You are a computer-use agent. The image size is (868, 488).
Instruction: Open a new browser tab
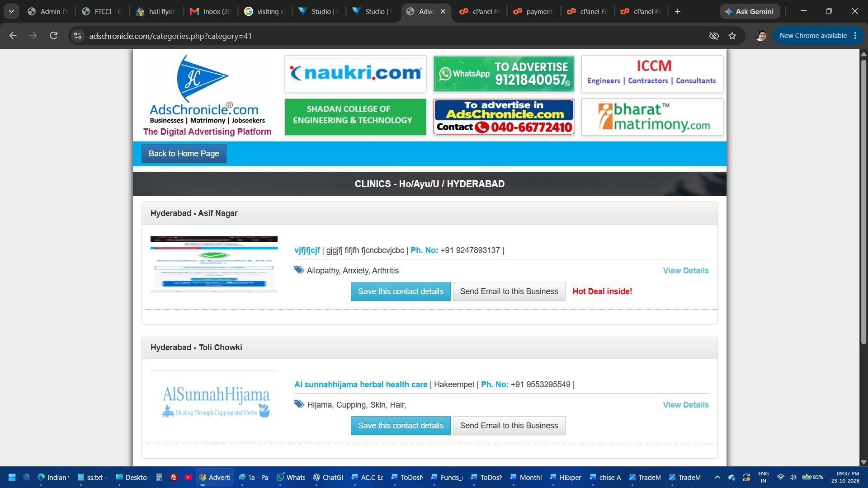pyautogui.click(x=678, y=11)
